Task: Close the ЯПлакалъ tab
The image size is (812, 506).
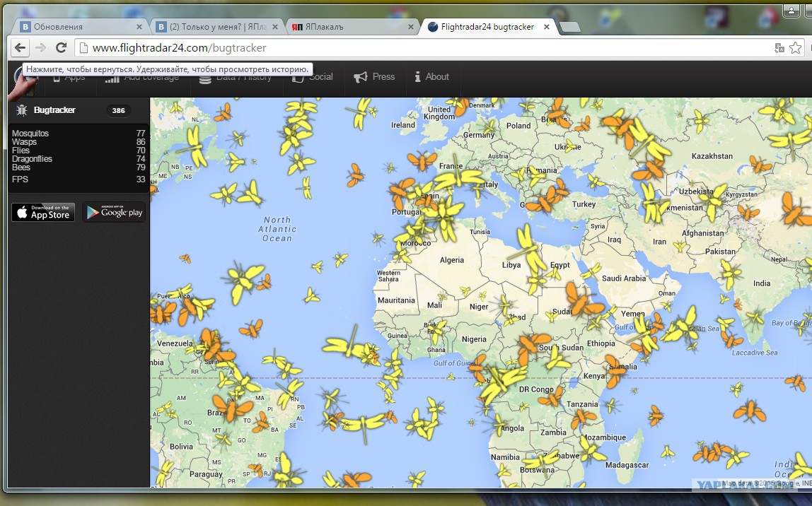Action: [411, 27]
